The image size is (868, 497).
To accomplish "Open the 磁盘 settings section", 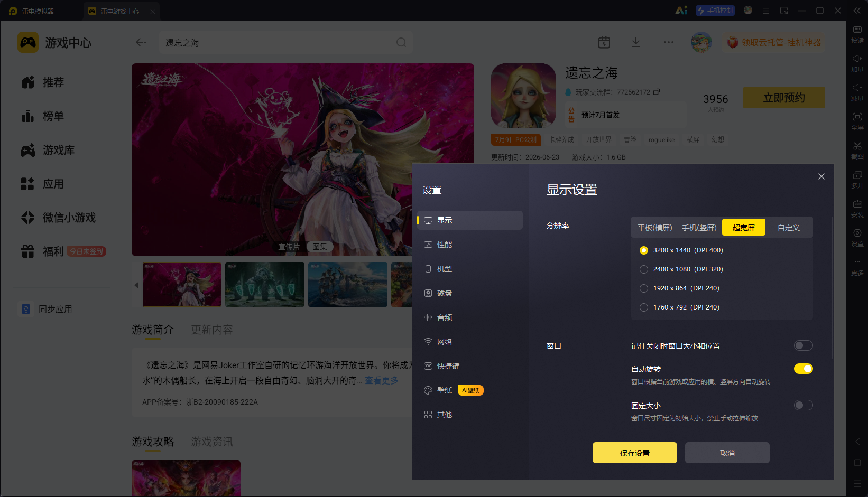I will click(x=469, y=293).
